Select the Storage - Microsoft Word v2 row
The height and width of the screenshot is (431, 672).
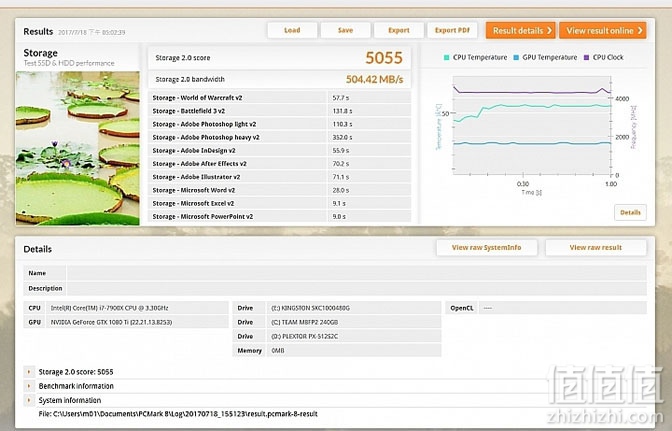coord(279,190)
